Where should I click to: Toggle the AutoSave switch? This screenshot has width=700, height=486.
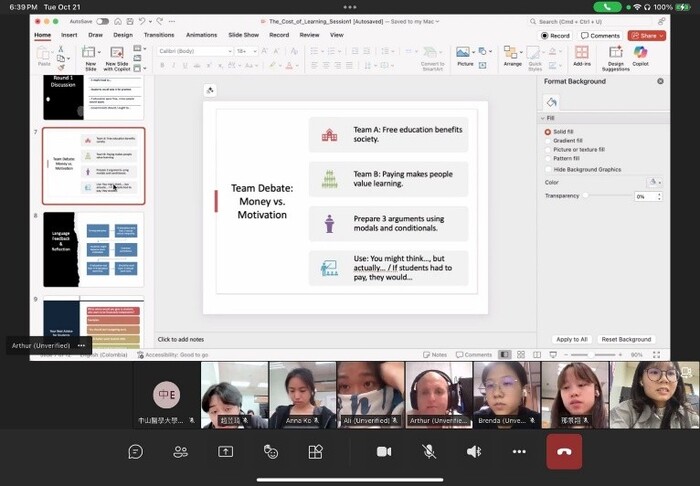[102, 21]
